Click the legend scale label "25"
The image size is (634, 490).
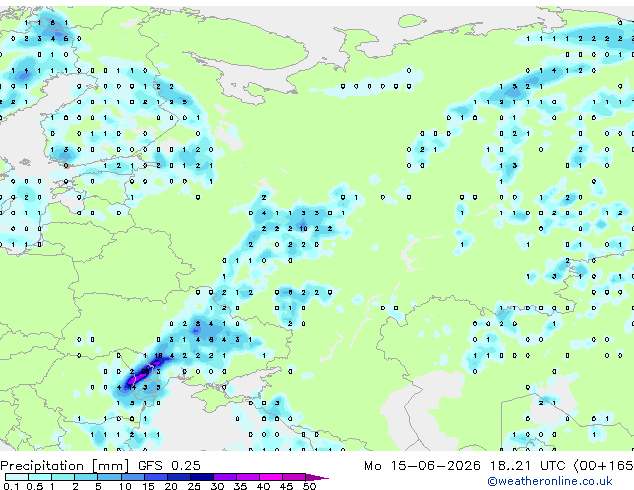click(x=194, y=486)
